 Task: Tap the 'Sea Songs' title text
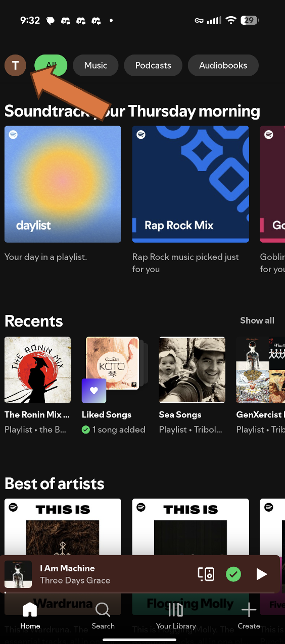180,414
